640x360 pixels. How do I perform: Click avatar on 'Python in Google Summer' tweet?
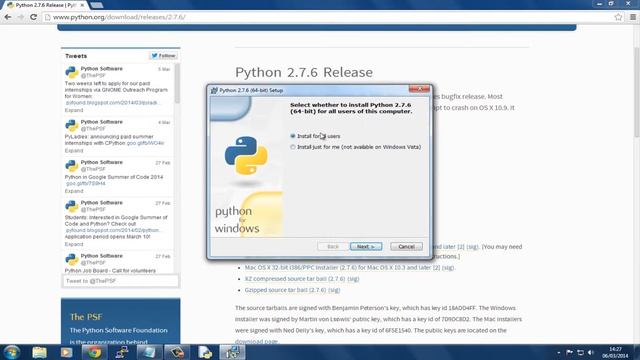[71, 166]
